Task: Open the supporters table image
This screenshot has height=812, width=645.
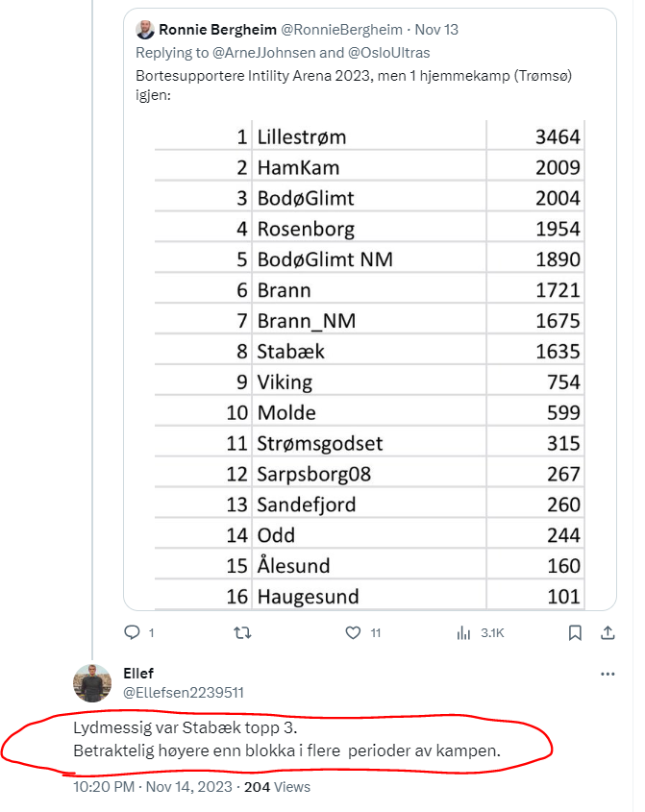Action: point(370,364)
